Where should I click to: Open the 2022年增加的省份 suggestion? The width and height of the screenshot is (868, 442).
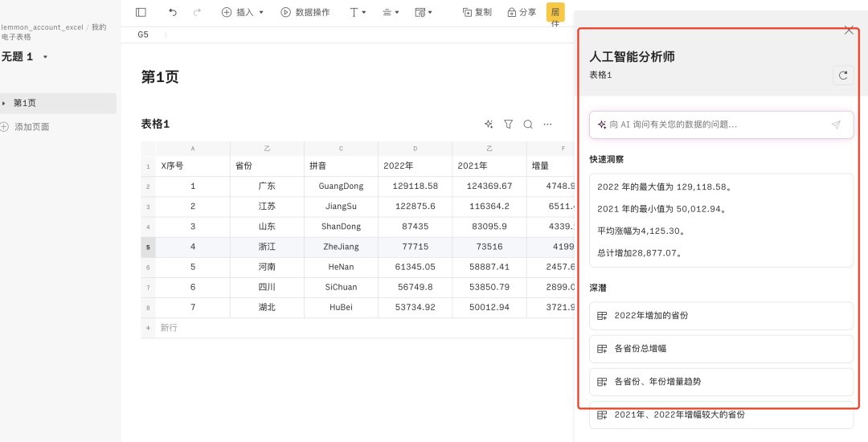coord(721,316)
